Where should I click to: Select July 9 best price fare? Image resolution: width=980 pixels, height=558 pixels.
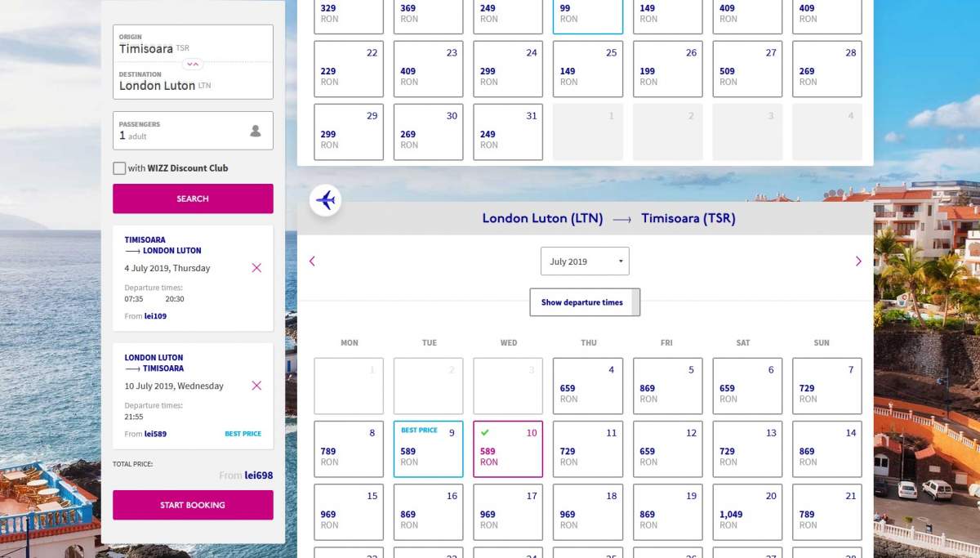click(428, 449)
